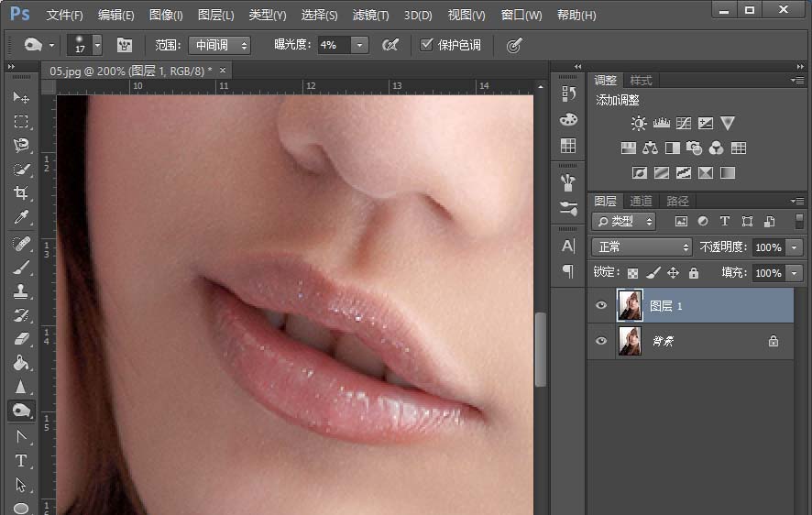Viewport: 812px width, 515px height.
Task: Choose the horizontal Type tool
Action: (21, 461)
